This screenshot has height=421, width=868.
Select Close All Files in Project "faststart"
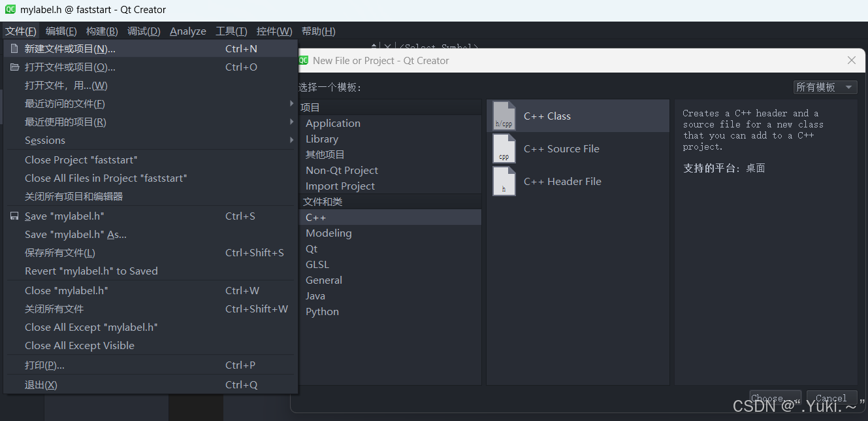point(151,178)
